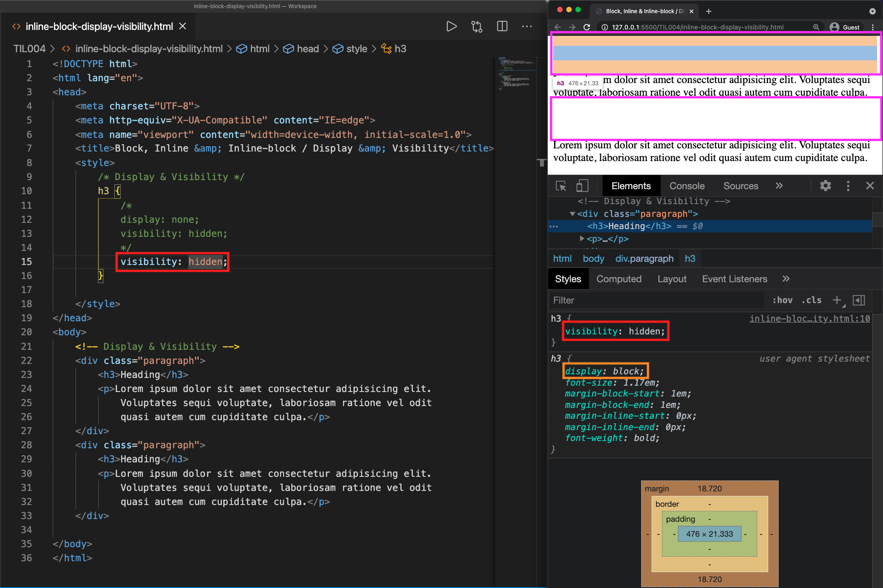Activate the DevTools inspect element picker
883x588 pixels.
(x=561, y=186)
